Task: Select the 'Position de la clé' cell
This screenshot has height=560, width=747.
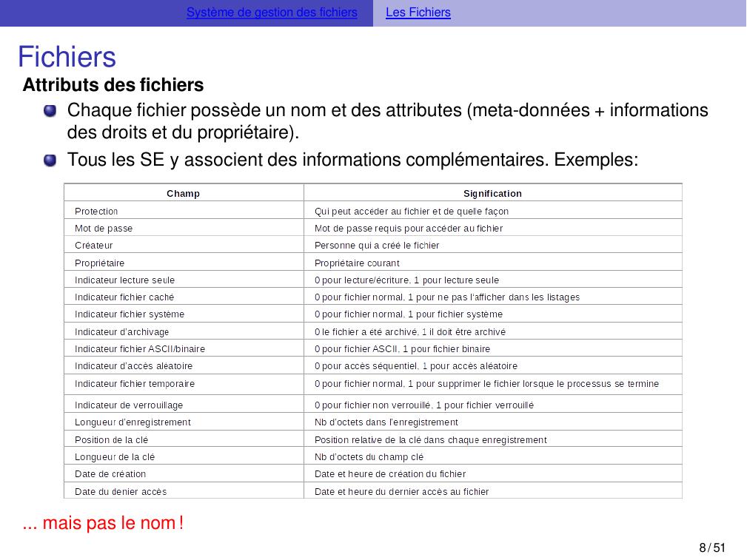Action: 111,440
